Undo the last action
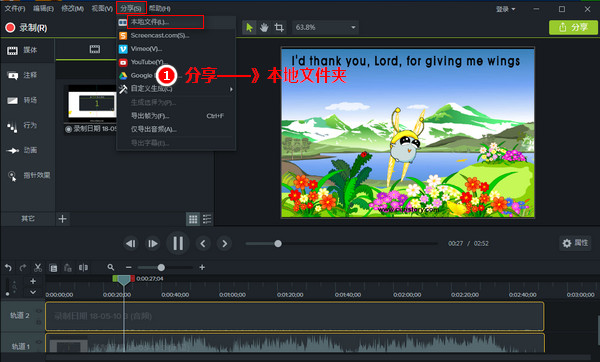The image size is (600, 362). [8, 267]
